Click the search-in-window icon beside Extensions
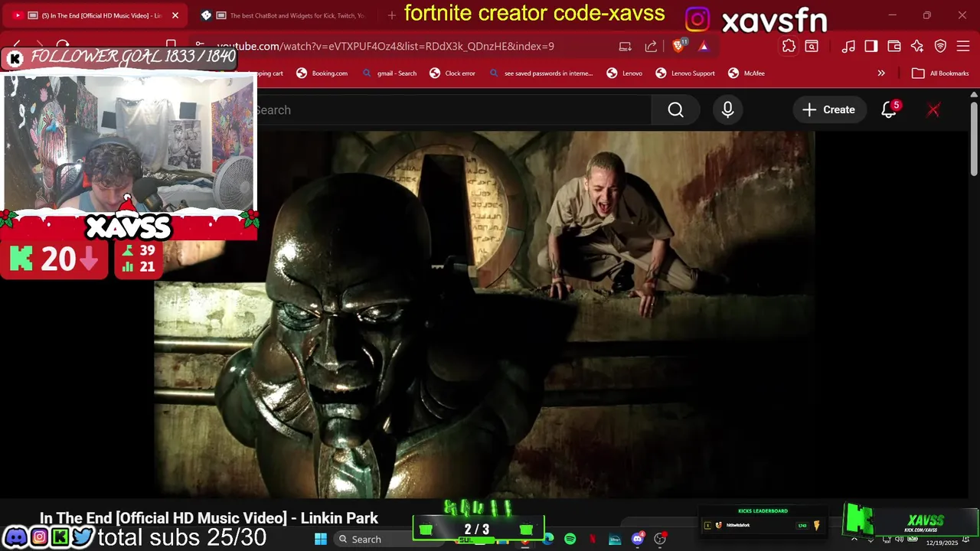Screen dimensions: 980x551 [812, 46]
